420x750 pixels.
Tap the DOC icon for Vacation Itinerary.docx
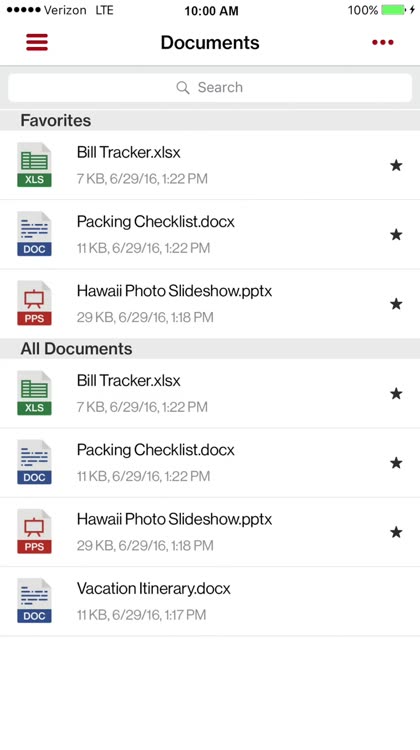(x=34, y=601)
